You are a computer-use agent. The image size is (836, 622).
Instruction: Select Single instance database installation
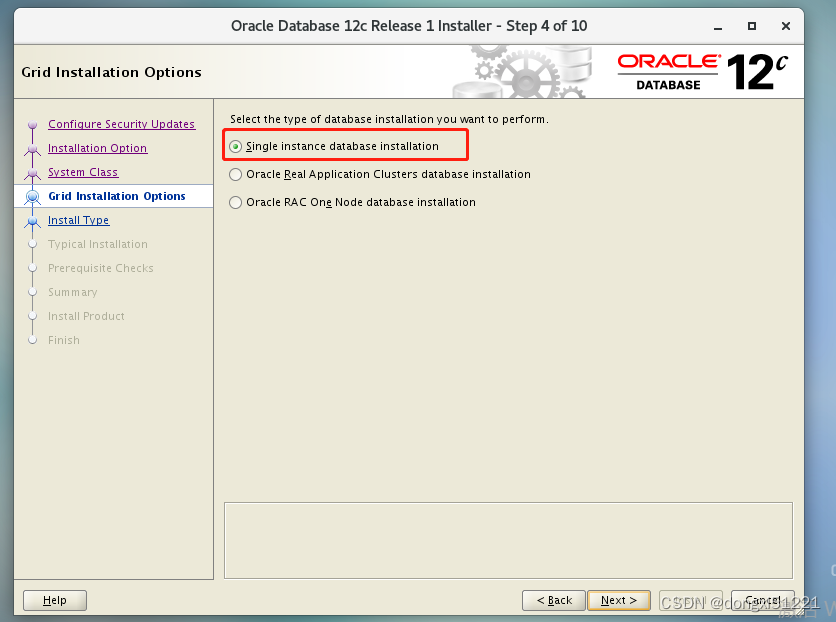tap(234, 145)
